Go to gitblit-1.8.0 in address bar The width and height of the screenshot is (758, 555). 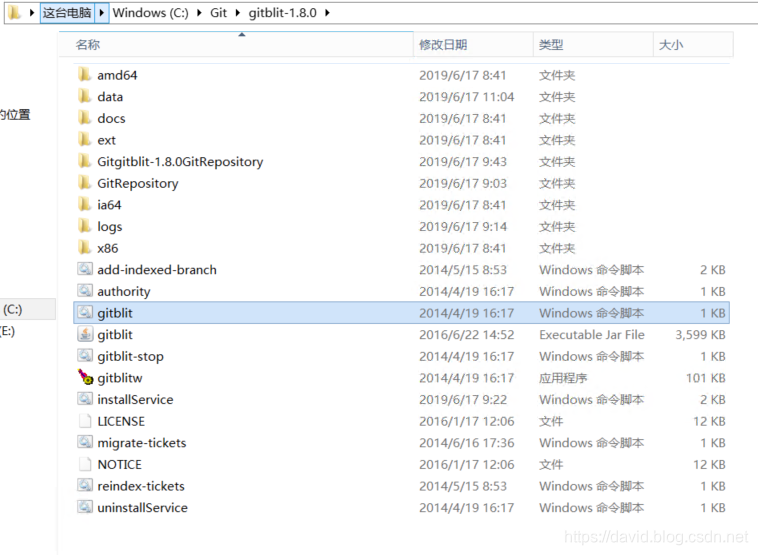282,13
